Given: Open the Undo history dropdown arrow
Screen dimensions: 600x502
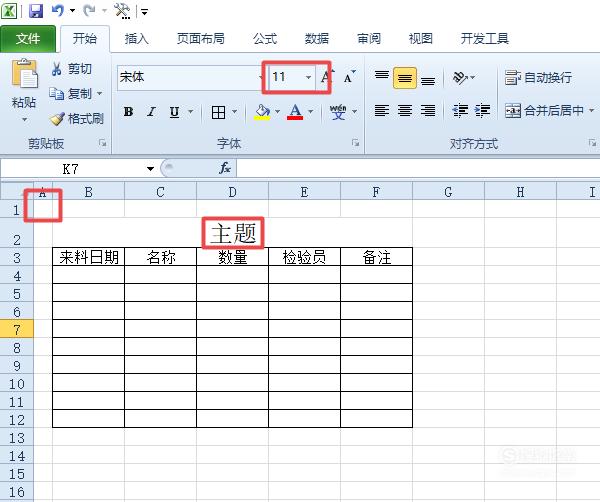Looking at the screenshot, I should (72, 11).
